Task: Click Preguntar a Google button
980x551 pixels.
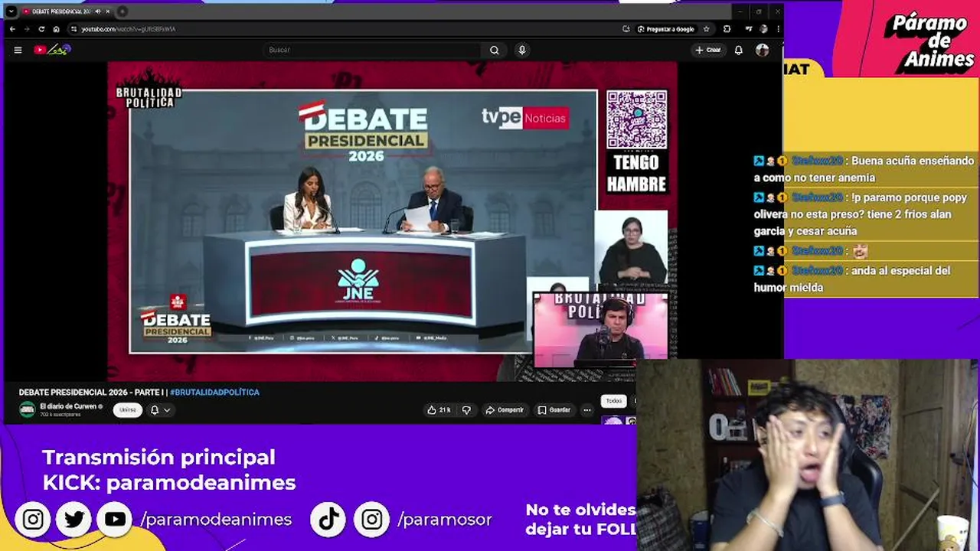Action: coord(666,29)
